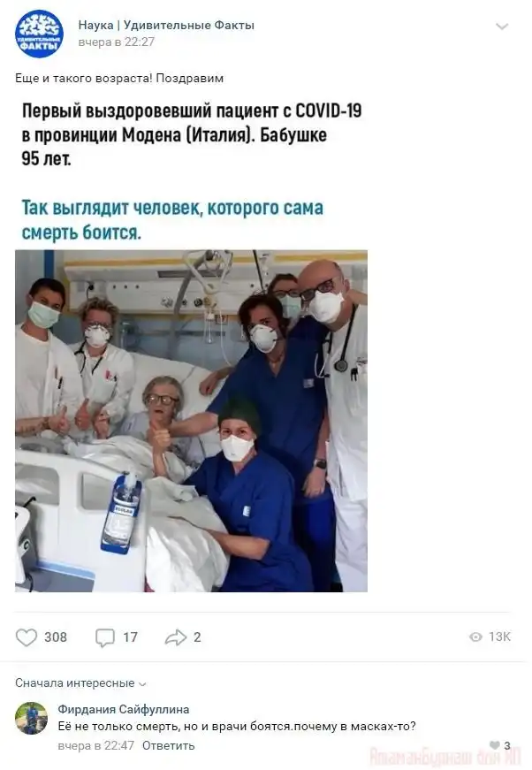
Task: Expand the post options chevron menu
Action: tap(502, 27)
